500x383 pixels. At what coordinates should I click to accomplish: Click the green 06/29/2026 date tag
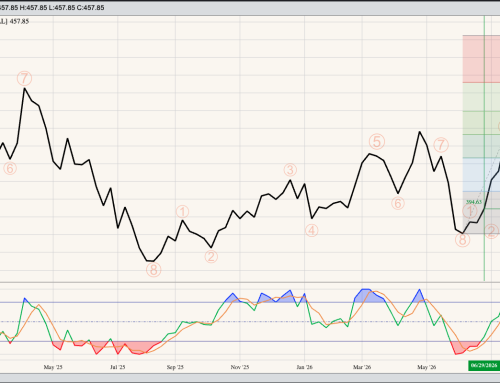click(x=483, y=365)
